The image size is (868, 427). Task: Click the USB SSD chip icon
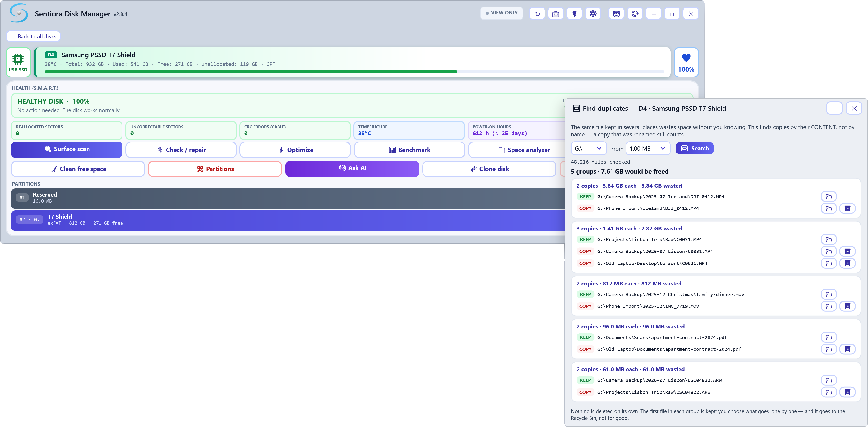pyautogui.click(x=18, y=63)
